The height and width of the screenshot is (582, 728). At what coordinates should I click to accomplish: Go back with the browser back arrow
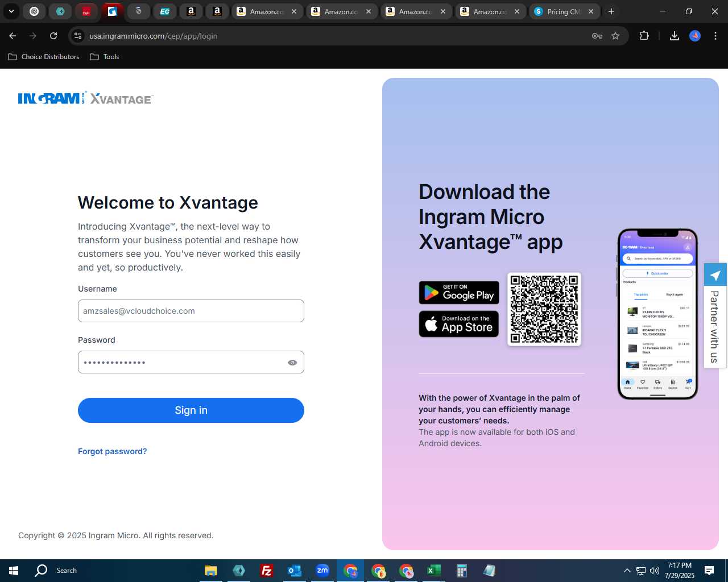[x=13, y=36]
